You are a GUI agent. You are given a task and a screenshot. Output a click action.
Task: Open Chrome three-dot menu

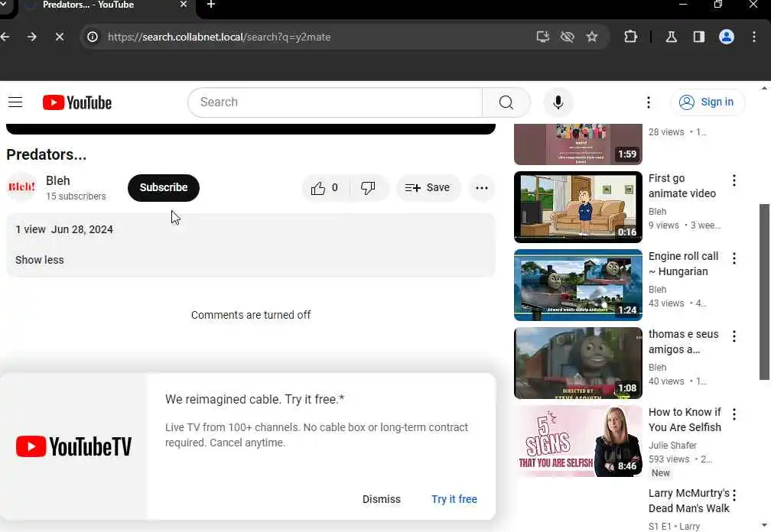click(754, 37)
